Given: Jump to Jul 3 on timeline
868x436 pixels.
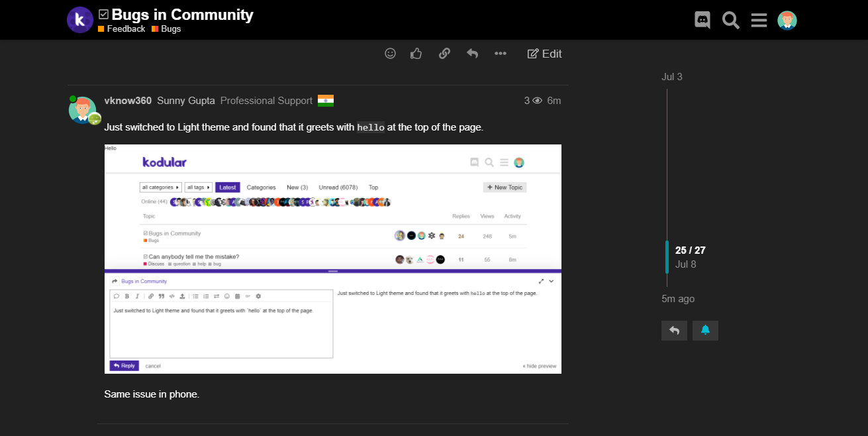Looking at the screenshot, I should pos(672,77).
